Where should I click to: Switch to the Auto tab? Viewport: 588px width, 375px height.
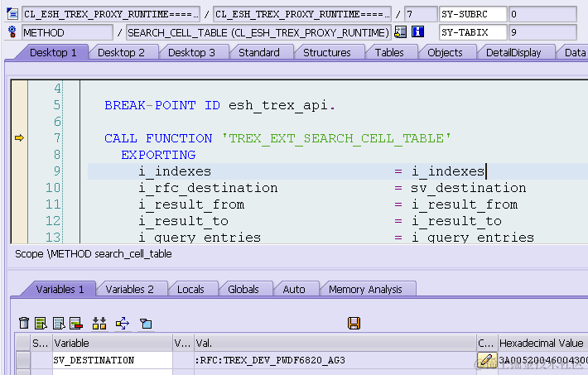(x=294, y=289)
